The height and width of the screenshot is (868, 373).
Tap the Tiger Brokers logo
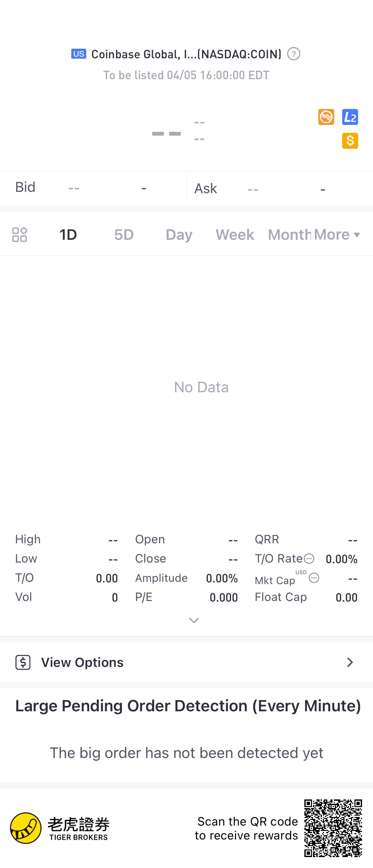[59, 828]
